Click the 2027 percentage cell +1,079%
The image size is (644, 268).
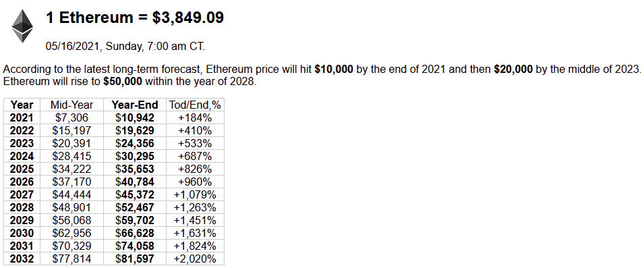click(195, 194)
